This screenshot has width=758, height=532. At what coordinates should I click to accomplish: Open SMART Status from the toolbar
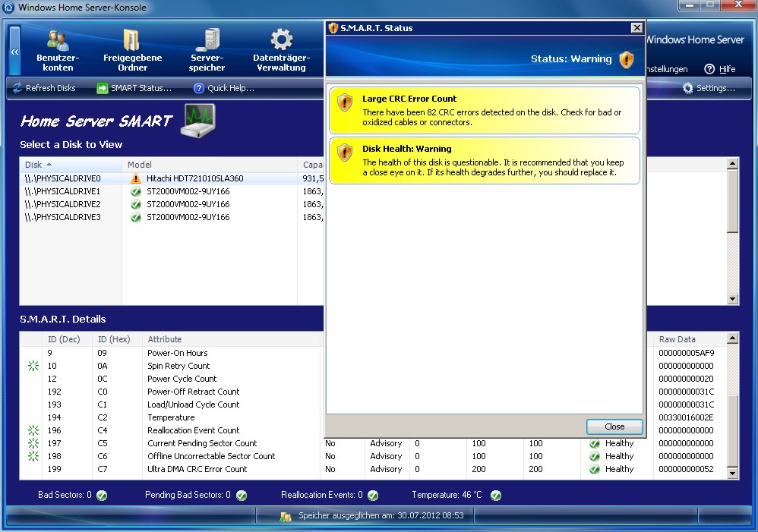click(x=134, y=88)
